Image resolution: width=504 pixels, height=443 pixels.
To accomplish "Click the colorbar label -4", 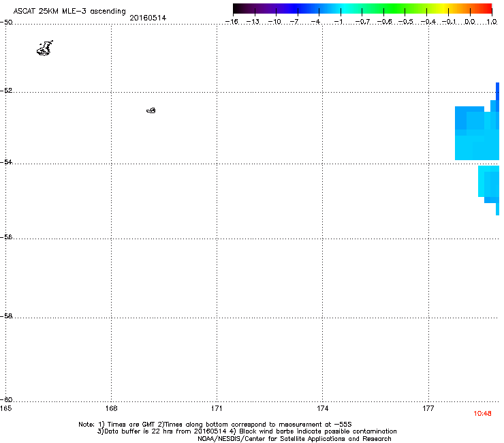I will (x=315, y=22).
